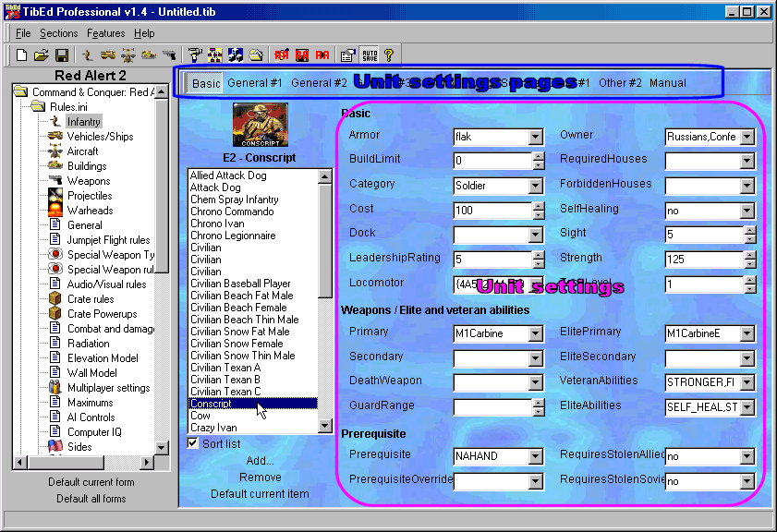The height and width of the screenshot is (532, 777).
Task: Toggle the Sort list checkbox
Action: click(x=193, y=443)
